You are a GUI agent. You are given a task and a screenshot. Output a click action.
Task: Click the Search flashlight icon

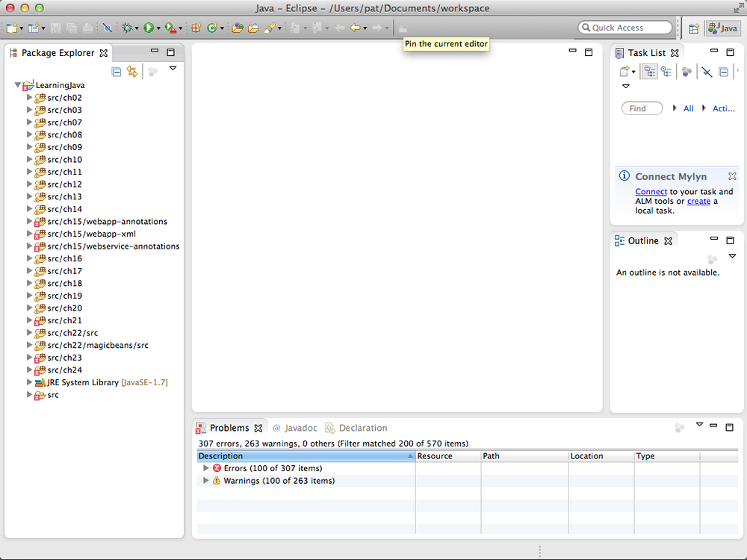click(270, 28)
